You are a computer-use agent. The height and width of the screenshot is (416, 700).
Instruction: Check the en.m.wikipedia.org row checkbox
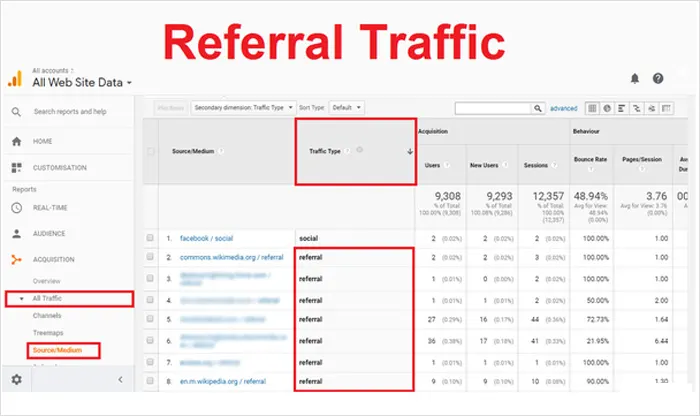click(x=150, y=381)
